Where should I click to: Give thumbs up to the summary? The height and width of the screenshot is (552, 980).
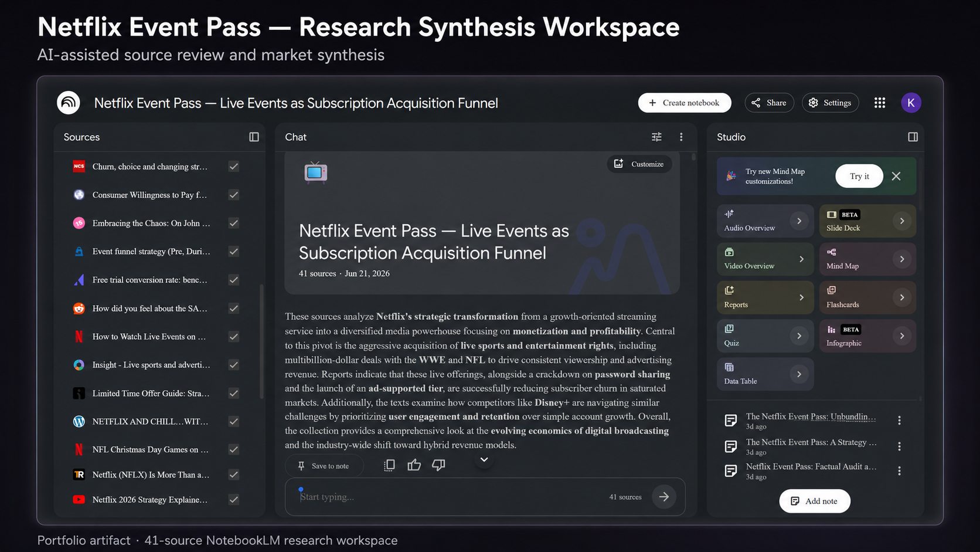click(x=414, y=465)
